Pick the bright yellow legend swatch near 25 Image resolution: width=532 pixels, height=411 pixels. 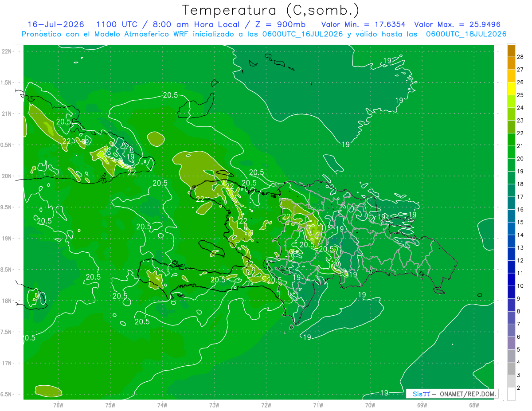pos(511,89)
